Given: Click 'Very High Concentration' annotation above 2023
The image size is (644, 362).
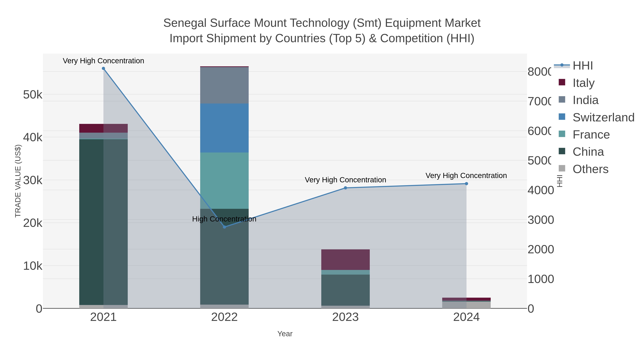Looking at the screenshot, I should (345, 180).
